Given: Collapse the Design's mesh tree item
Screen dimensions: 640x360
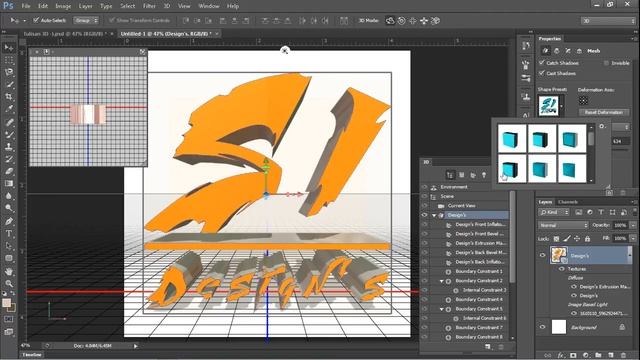Looking at the screenshot, I should (434, 215).
